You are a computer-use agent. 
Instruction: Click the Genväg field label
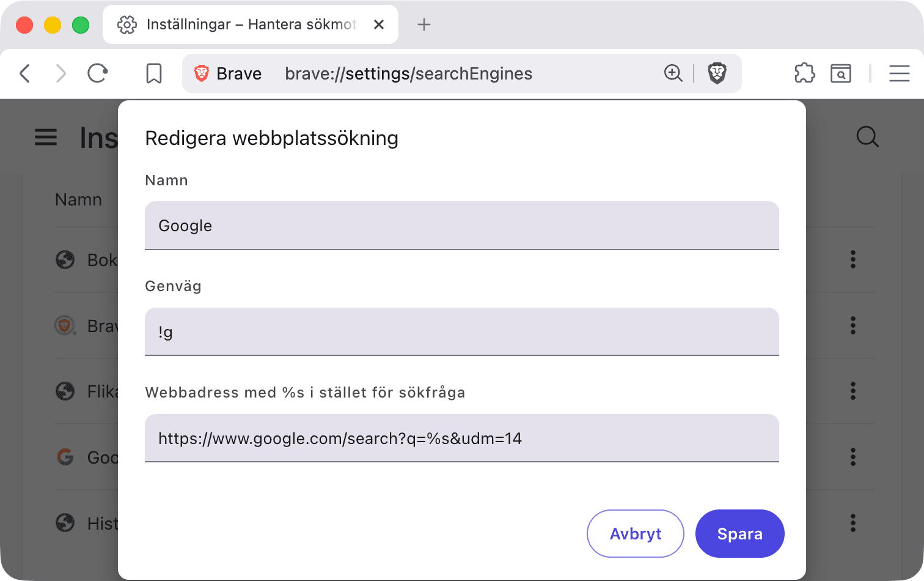(173, 286)
